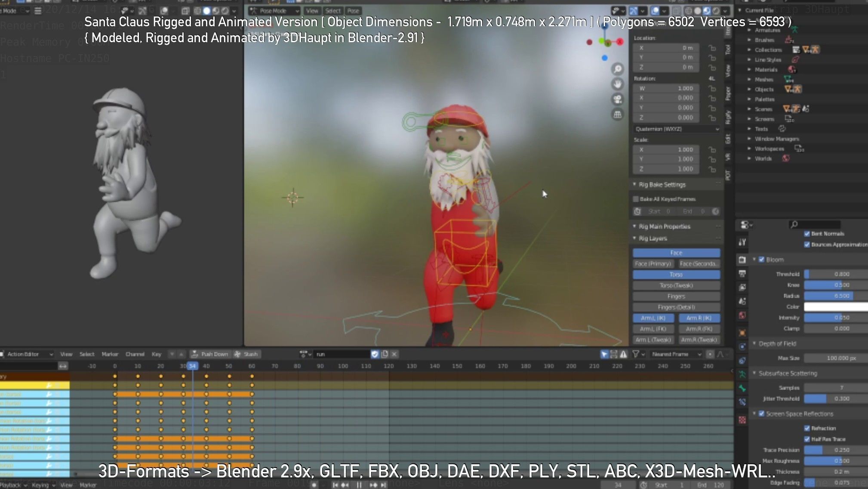868x489 pixels.
Task: Click the fake user shield icon for action
Action: [375, 354]
